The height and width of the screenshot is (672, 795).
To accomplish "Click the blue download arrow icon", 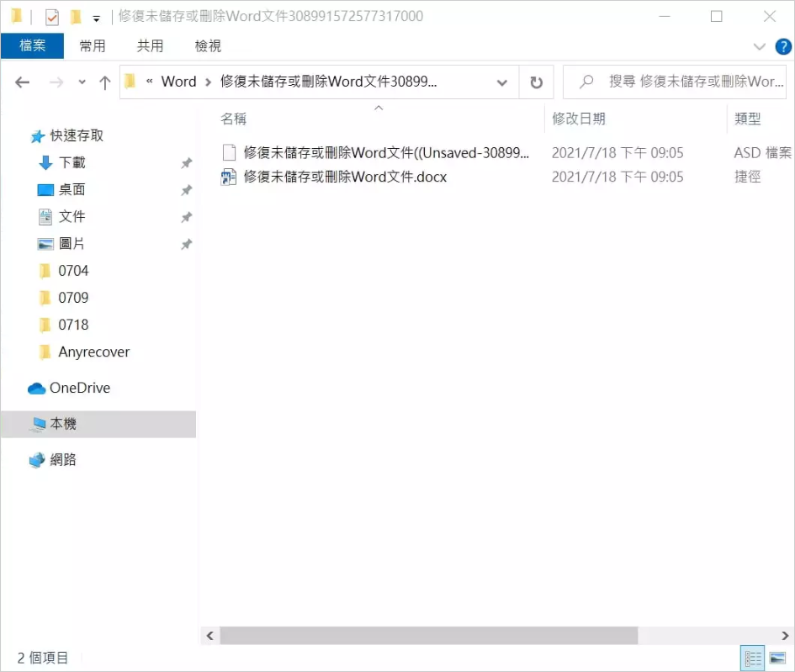I will [x=45, y=162].
